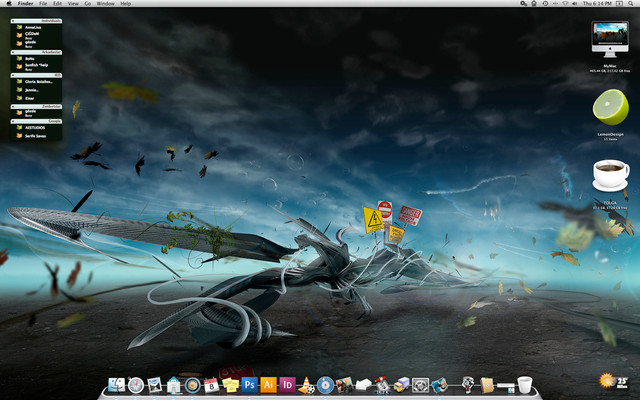Click the sunny 25° weather widget
The width and height of the screenshot is (640, 400).
[x=613, y=382]
